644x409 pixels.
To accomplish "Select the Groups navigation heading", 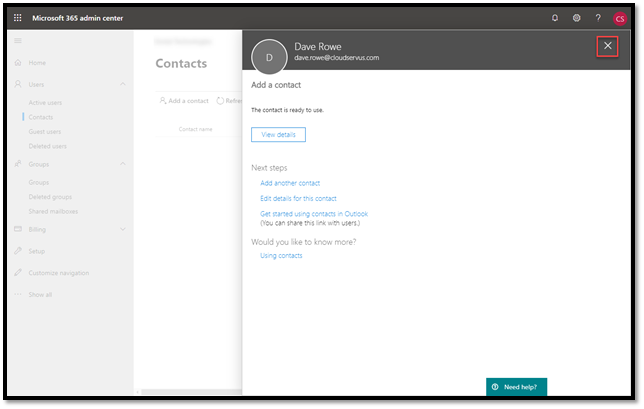I will point(39,164).
